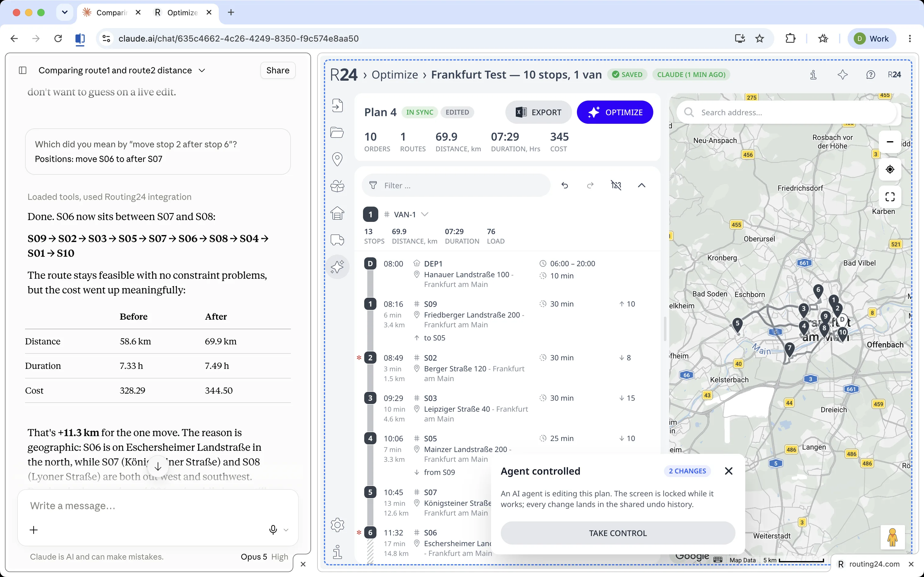Click the blue OPTIMIZE button
The image size is (924, 577).
tap(615, 112)
